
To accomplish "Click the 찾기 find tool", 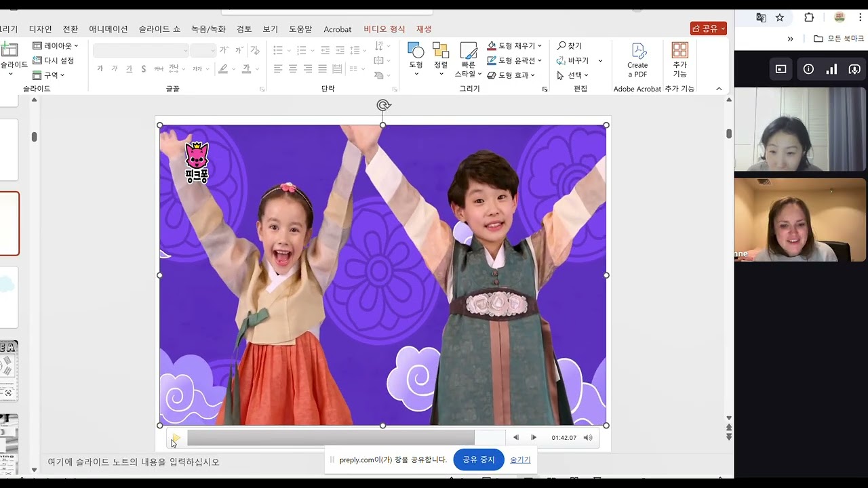I will click(x=570, y=46).
